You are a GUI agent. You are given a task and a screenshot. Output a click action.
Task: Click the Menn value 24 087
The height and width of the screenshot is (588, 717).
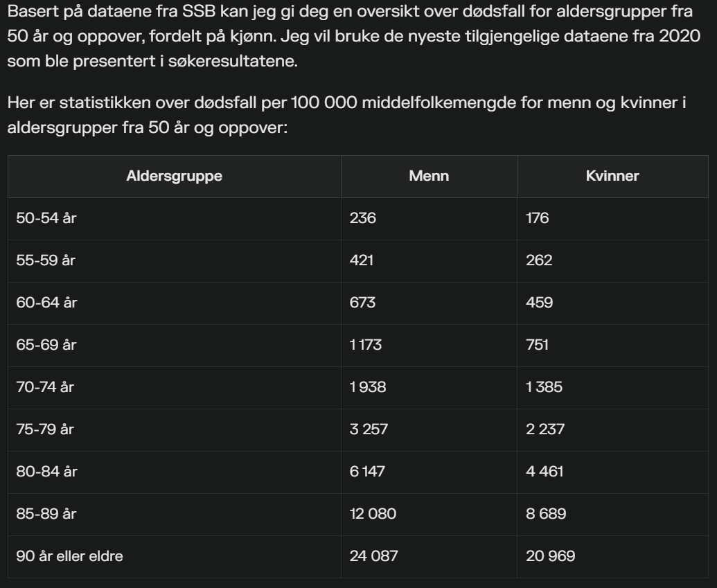(x=373, y=556)
